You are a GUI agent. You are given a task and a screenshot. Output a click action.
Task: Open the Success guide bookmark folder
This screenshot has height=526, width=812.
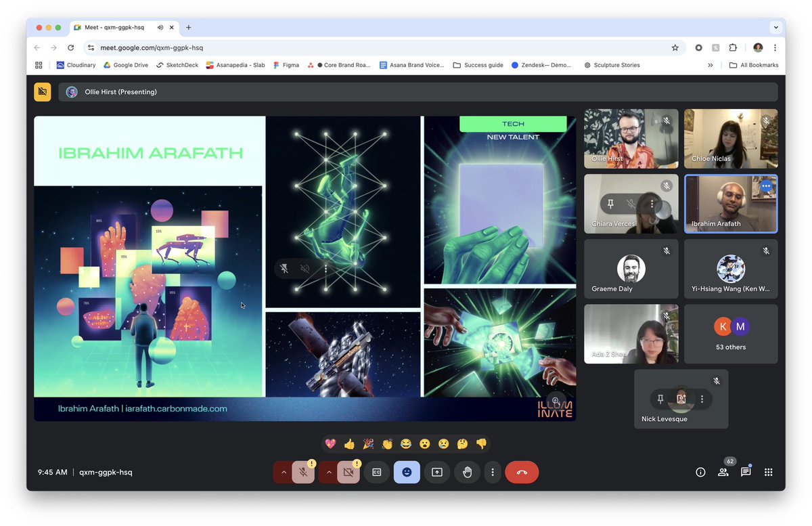click(x=478, y=65)
